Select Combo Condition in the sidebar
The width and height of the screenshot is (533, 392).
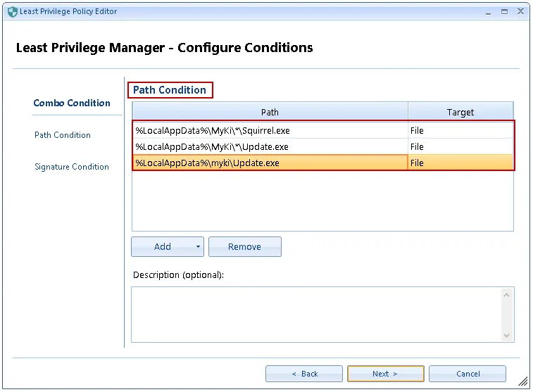pos(72,103)
